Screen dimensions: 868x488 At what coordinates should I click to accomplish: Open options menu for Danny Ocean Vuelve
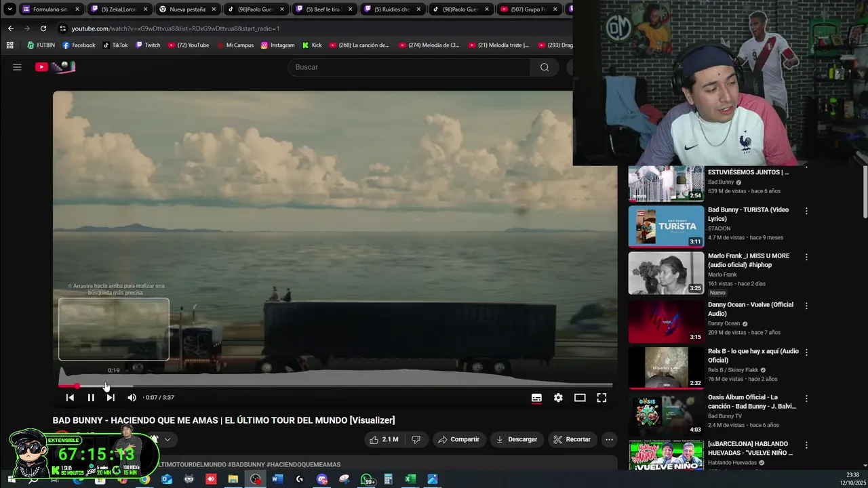pos(806,306)
